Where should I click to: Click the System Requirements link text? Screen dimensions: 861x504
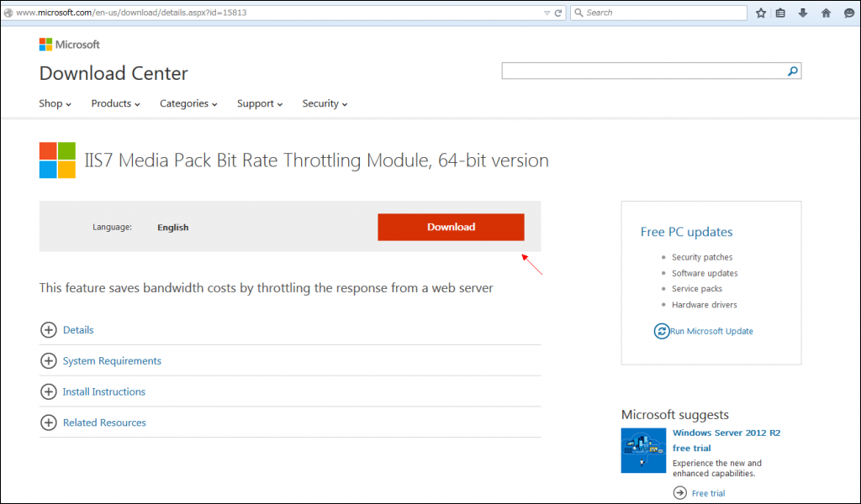(x=112, y=361)
